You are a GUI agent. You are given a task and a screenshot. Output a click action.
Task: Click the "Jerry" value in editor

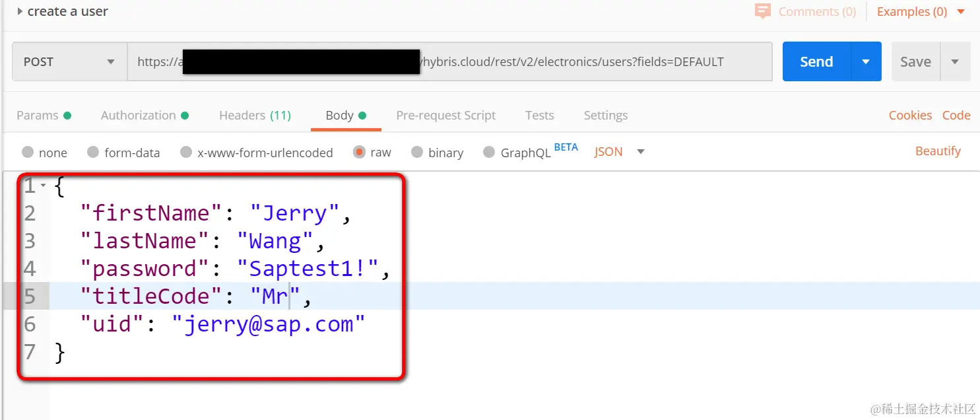[294, 213]
